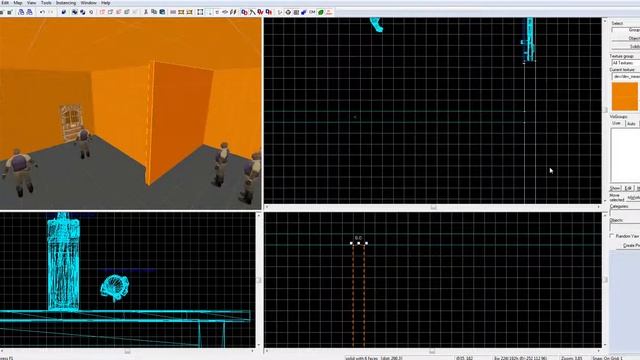Click the second yellow cordon bounds icon

[189, 12]
